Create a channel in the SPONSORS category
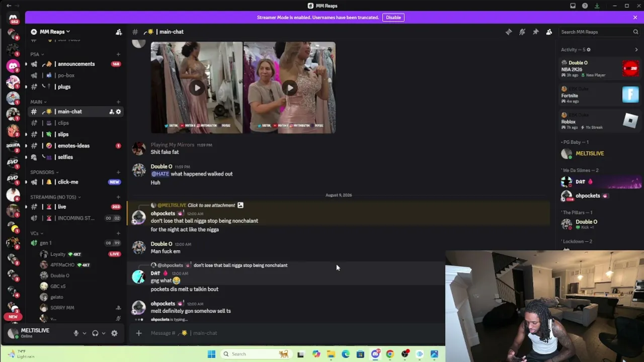Image resolution: width=644 pixels, height=362 pixels. click(x=118, y=172)
